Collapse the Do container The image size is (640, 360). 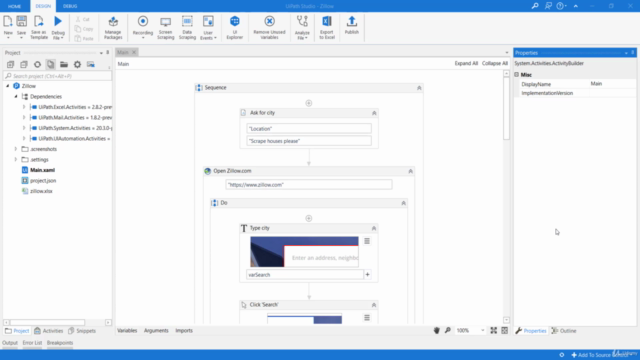tap(403, 203)
